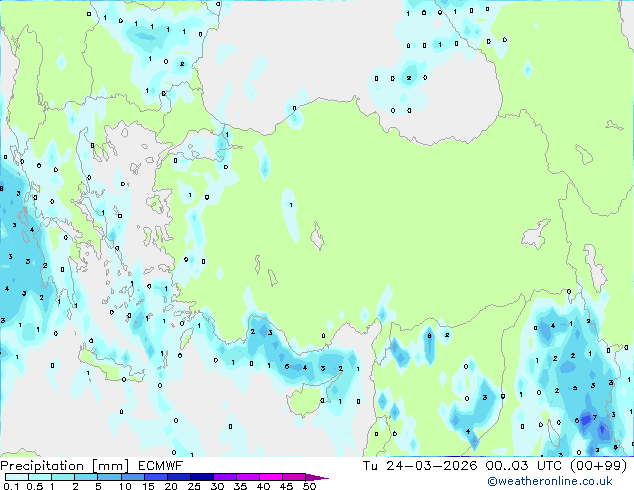Click the '(00+99)' forecast offset text
The height and width of the screenshot is (490, 634).
tap(598, 466)
